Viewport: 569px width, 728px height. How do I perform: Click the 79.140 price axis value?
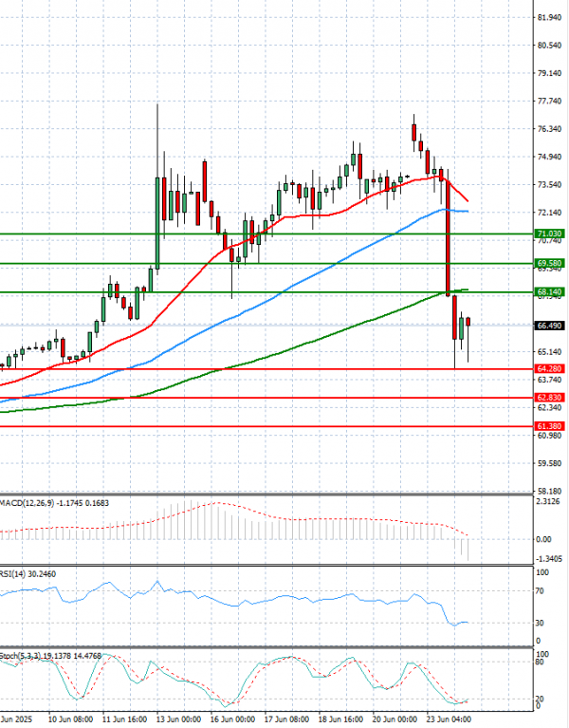549,73
